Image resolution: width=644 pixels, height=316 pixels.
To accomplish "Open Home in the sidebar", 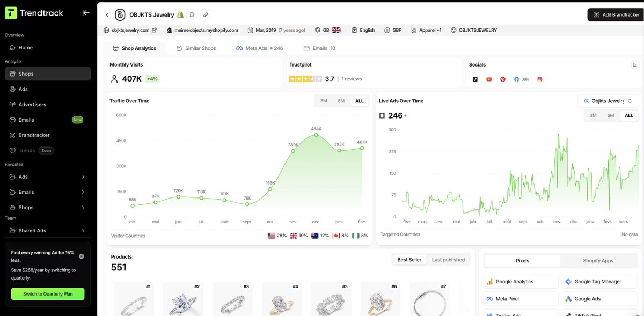I will [x=48, y=48].
